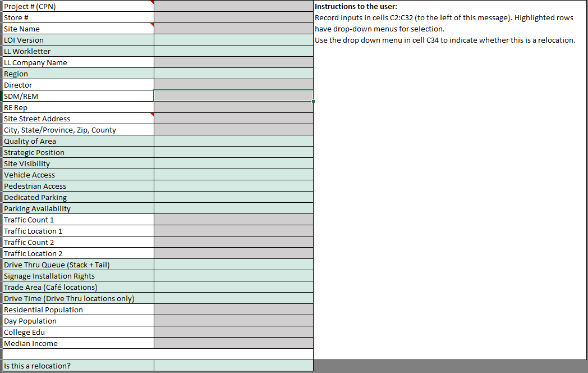Click the Director input cell
The image size is (588, 373).
click(x=233, y=85)
